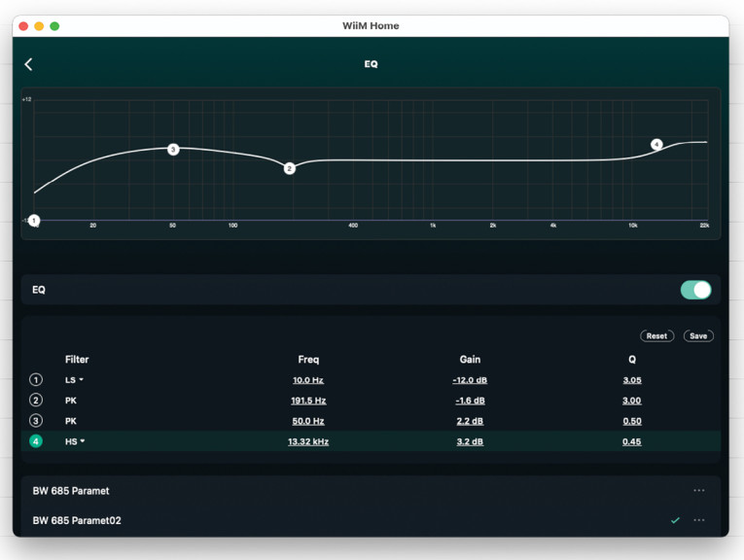The width and height of the screenshot is (744, 560).
Task: Select EQ node 2 on the curve
Action: [290, 168]
